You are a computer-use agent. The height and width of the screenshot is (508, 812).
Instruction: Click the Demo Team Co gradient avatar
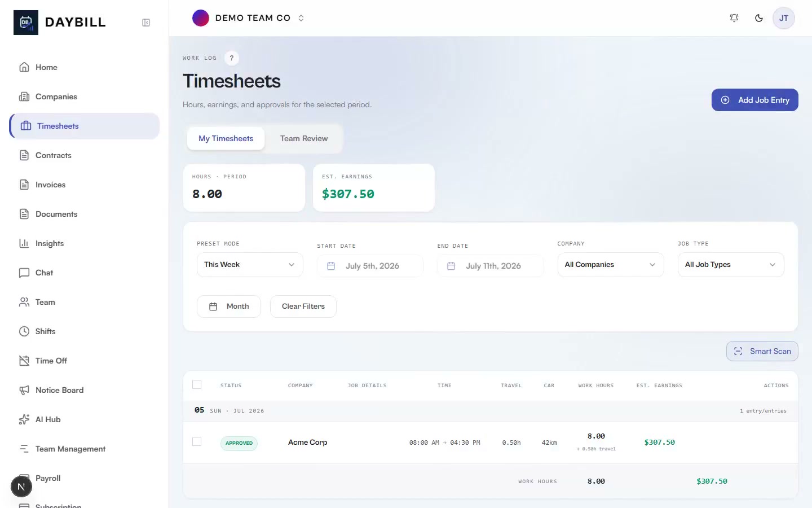click(201, 18)
